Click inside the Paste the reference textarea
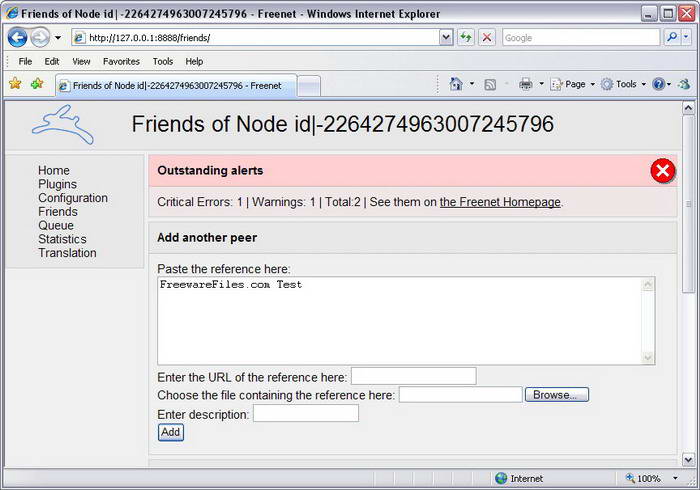 pos(400,320)
